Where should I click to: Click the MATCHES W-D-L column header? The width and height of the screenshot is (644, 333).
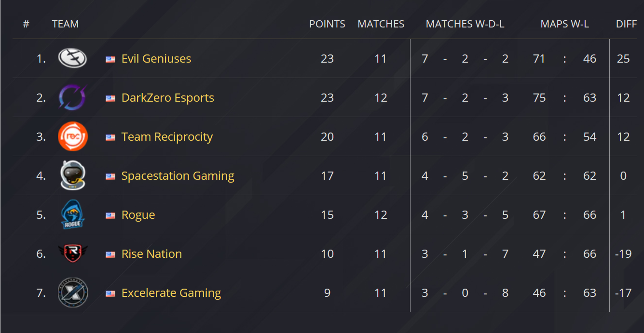tap(465, 24)
